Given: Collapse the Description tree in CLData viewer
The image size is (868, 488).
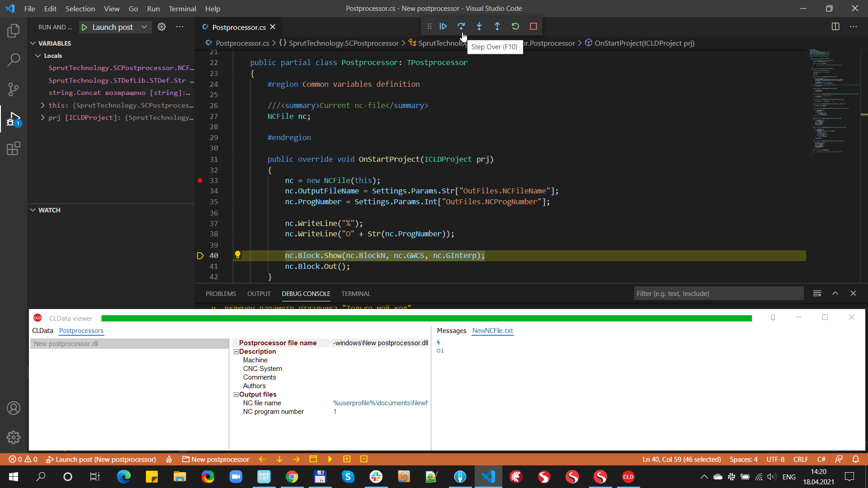Looking at the screenshot, I should [236, 352].
